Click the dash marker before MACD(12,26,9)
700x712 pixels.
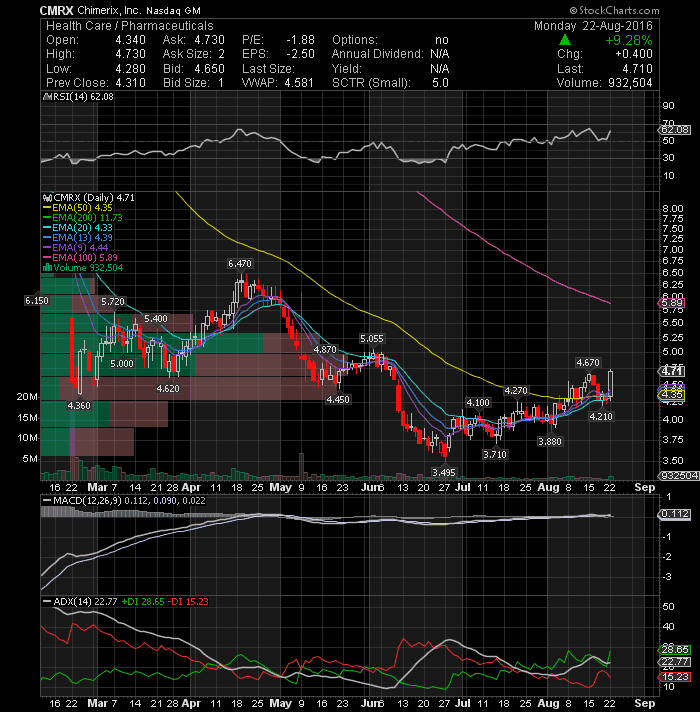(47, 500)
